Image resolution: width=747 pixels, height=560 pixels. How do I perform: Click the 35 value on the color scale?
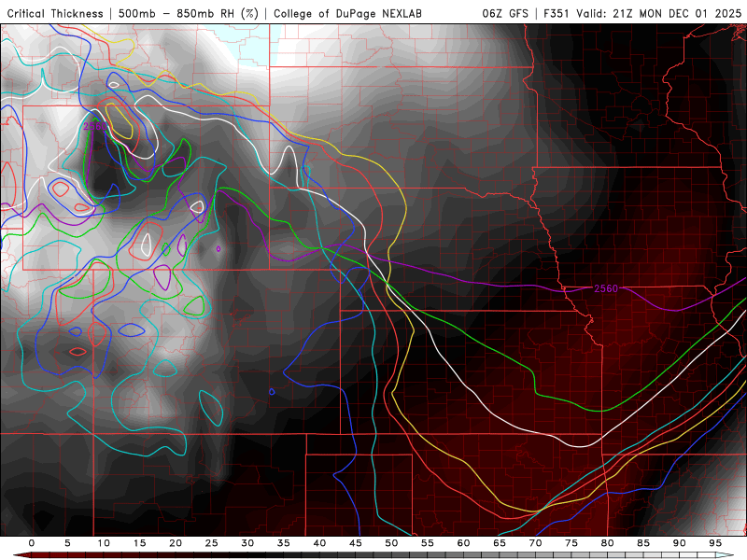284,543
